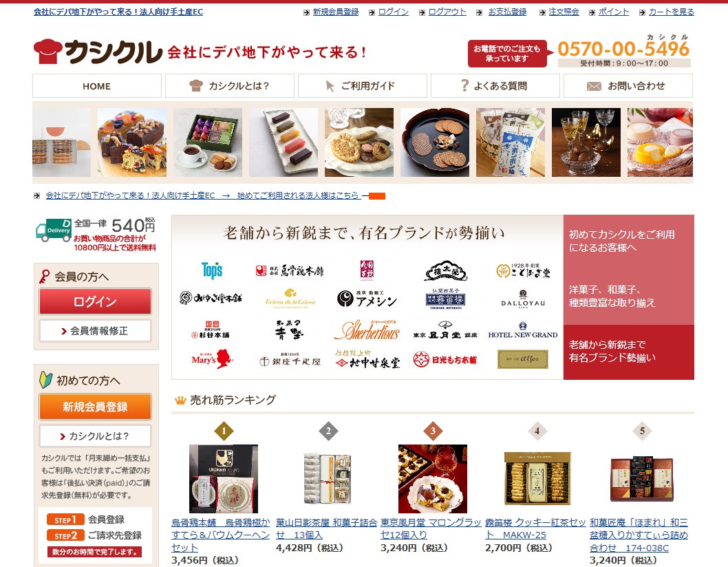Click the カートを見る link at top

pyautogui.click(x=671, y=12)
